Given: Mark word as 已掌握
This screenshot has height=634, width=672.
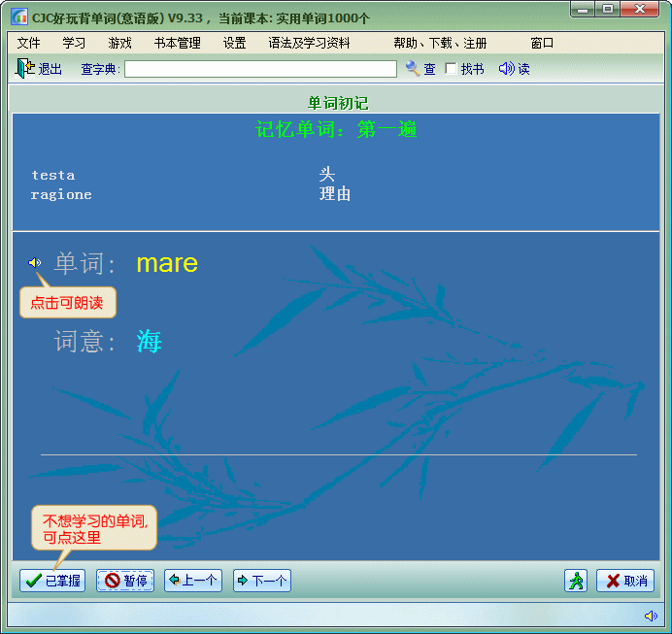Looking at the screenshot, I should click(52, 581).
